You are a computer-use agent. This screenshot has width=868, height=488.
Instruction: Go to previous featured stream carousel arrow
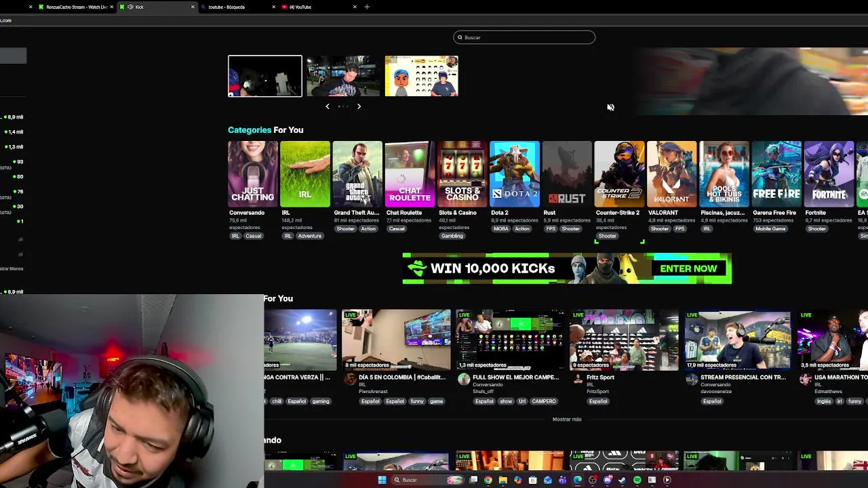point(327,106)
